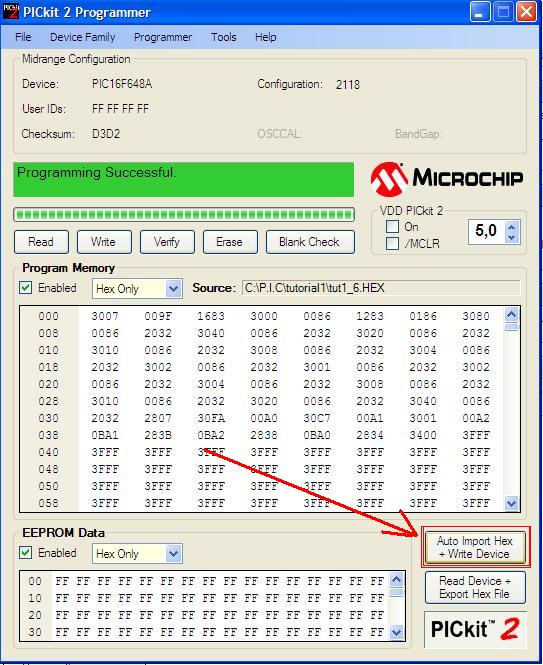Viewport: 543px width, 665px height.
Task: Click program memory cell 009F
Action: coord(158,316)
